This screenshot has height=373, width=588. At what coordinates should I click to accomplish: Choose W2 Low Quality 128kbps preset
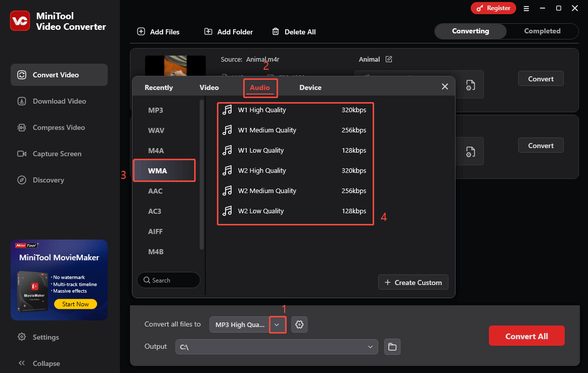click(x=295, y=211)
